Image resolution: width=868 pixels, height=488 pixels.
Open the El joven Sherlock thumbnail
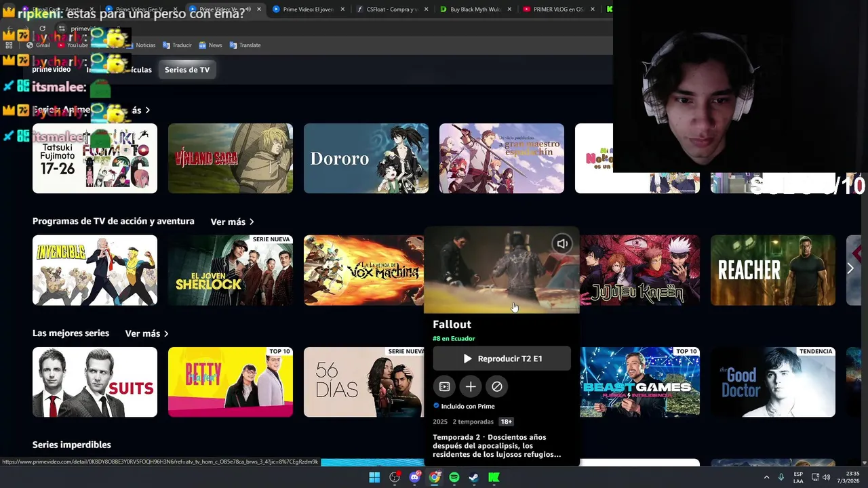pos(231,270)
